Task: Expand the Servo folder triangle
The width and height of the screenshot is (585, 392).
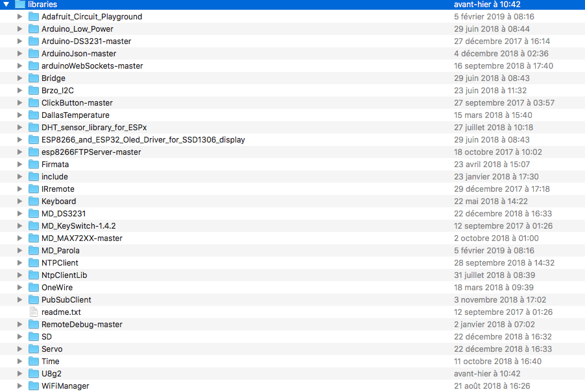Action: point(19,349)
